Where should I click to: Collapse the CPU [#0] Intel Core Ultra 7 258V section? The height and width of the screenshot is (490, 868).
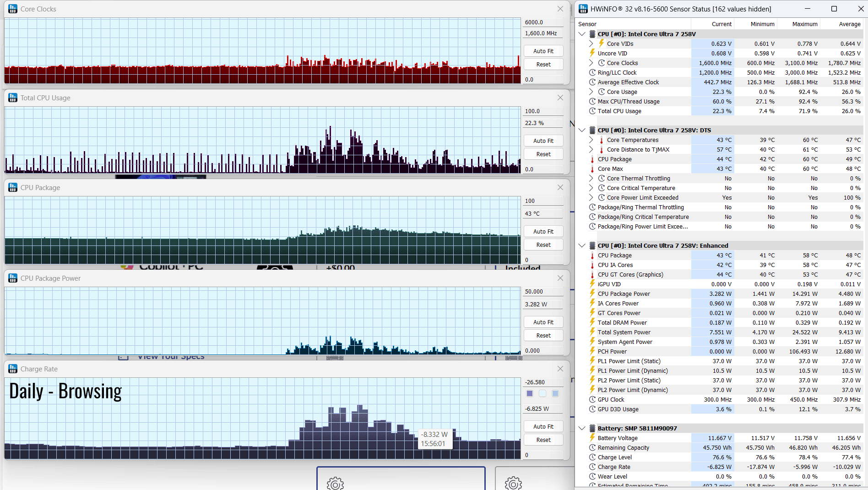(x=582, y=34)
